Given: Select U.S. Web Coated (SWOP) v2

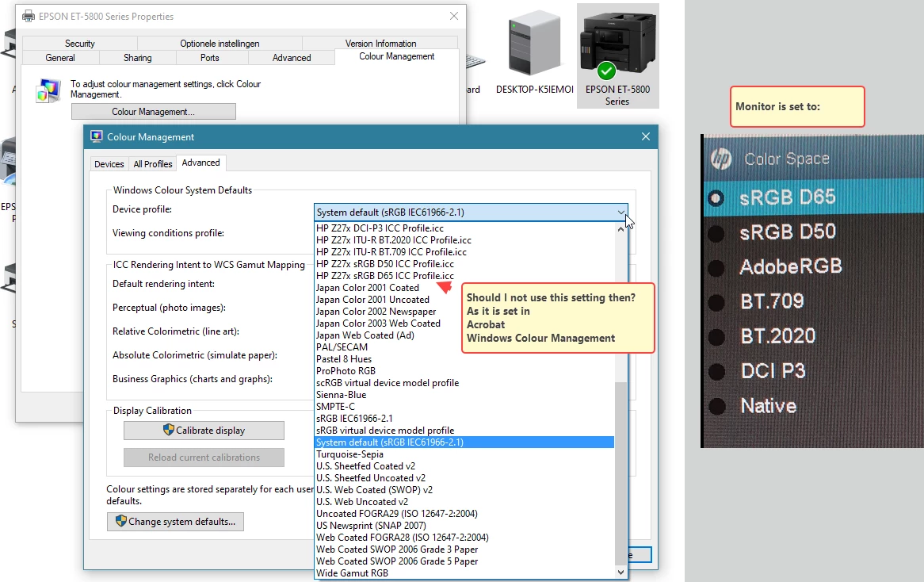Looking at the screenshot, I should (464, 490).
